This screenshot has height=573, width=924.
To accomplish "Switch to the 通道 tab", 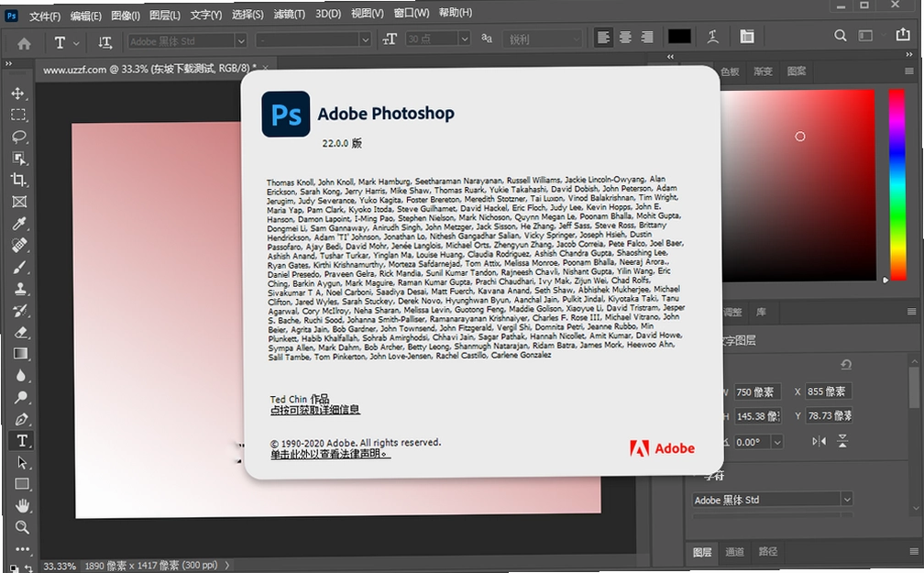I will pos(734,551).
